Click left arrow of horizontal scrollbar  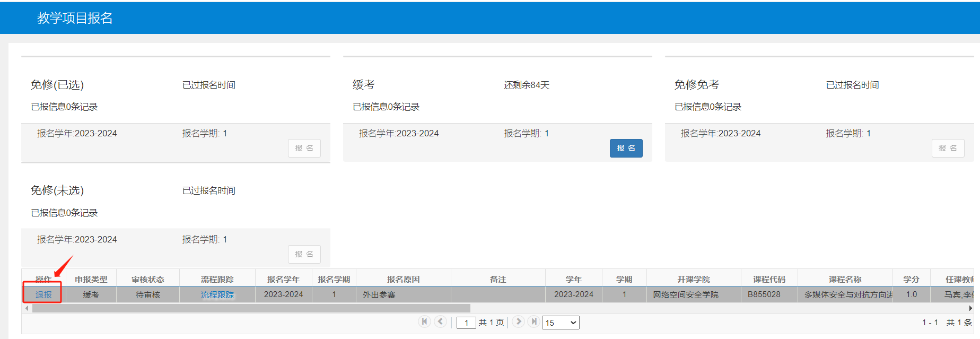(27, 308)
